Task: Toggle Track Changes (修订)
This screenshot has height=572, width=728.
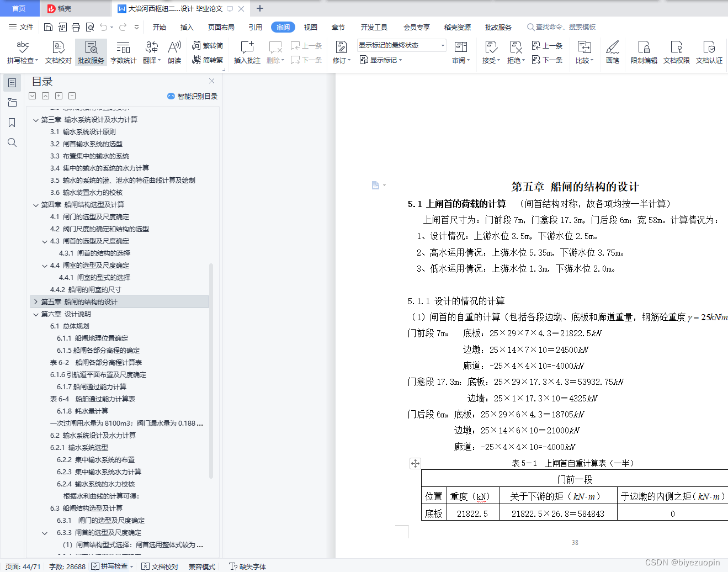Action: (342, 52)
